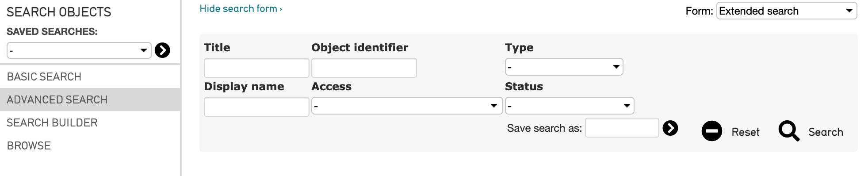Click the arrow icon beside Saved Searches dropdown
Screen dimensions: 868x176
[x=162, y=50]
